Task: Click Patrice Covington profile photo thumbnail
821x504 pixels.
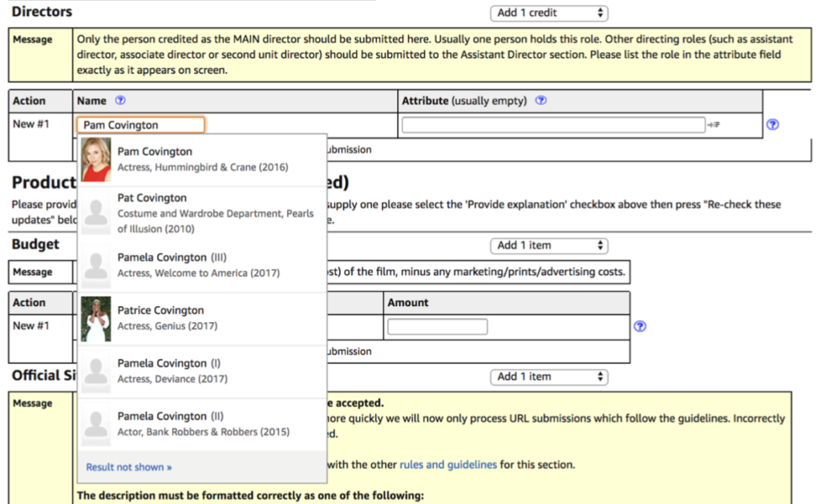Action: tap(96, 319)
